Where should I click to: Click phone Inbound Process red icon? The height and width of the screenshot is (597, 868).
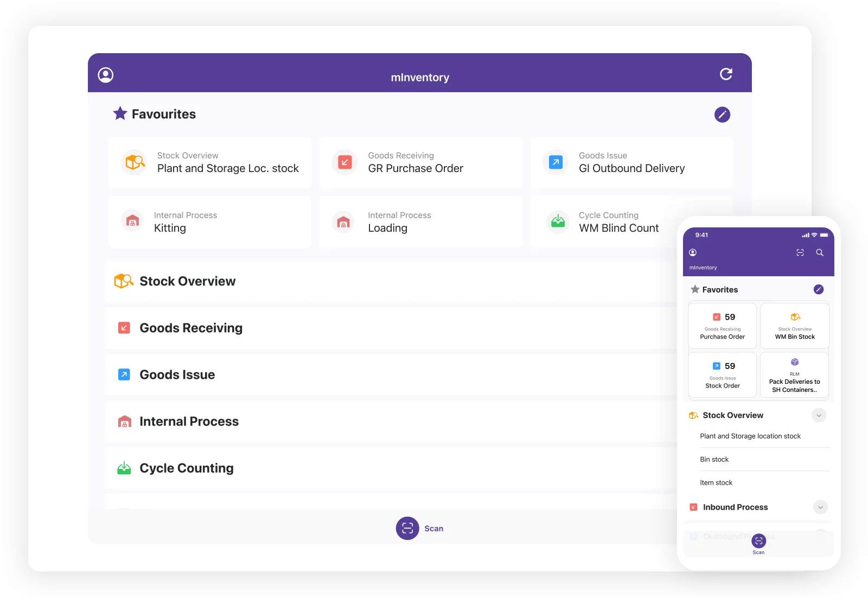693,507
